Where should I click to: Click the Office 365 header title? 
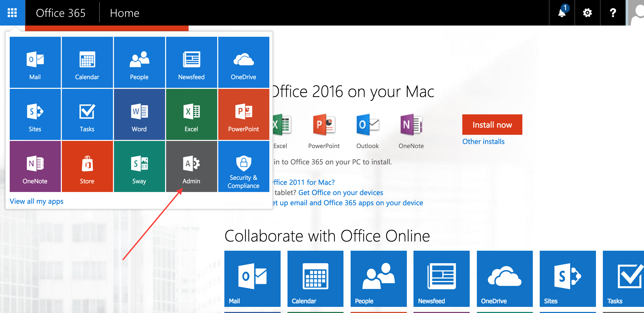coord(61,13)
